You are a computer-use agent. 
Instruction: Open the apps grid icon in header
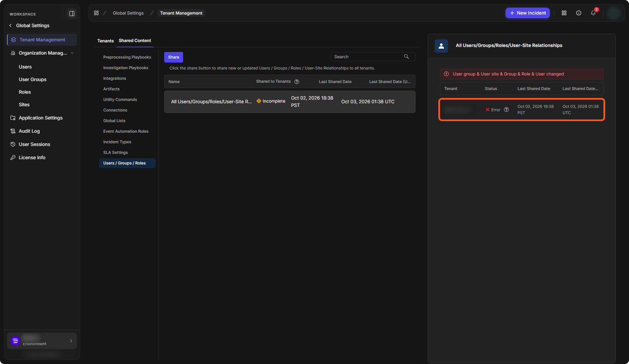[564, 13]
